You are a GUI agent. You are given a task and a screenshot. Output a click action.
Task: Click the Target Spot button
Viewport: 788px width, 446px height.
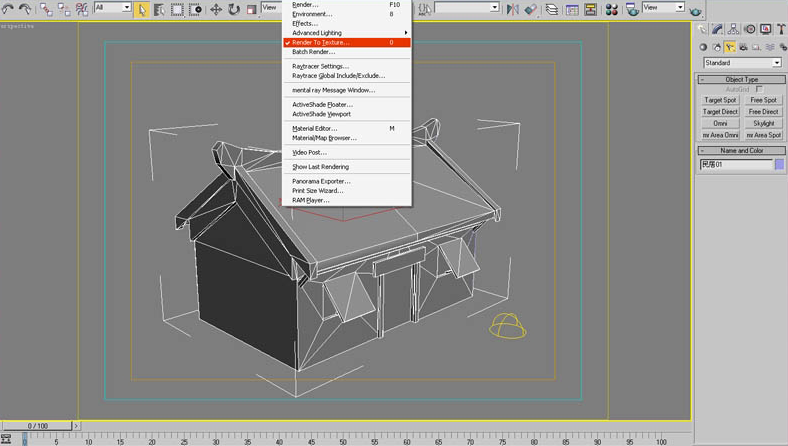point(720,100)
